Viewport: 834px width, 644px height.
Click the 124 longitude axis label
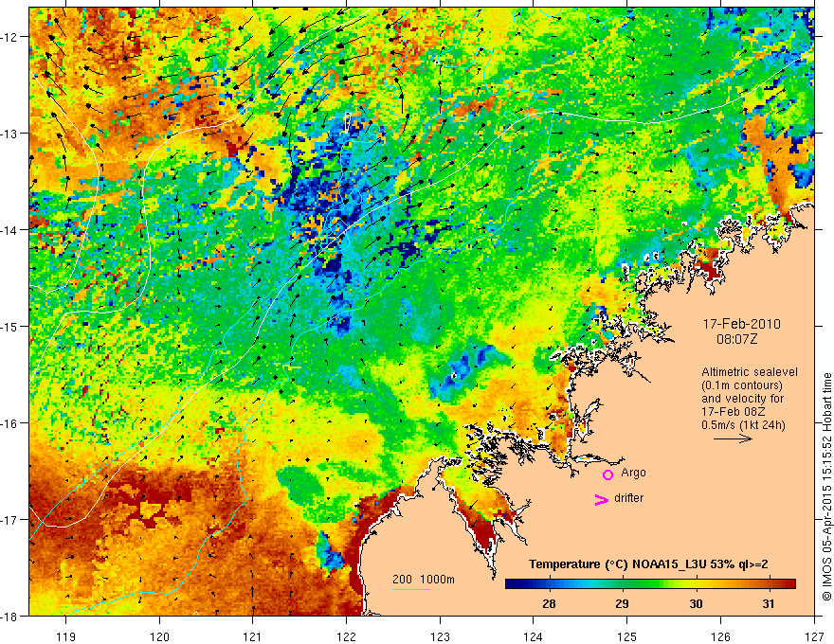tap(534, 636)
